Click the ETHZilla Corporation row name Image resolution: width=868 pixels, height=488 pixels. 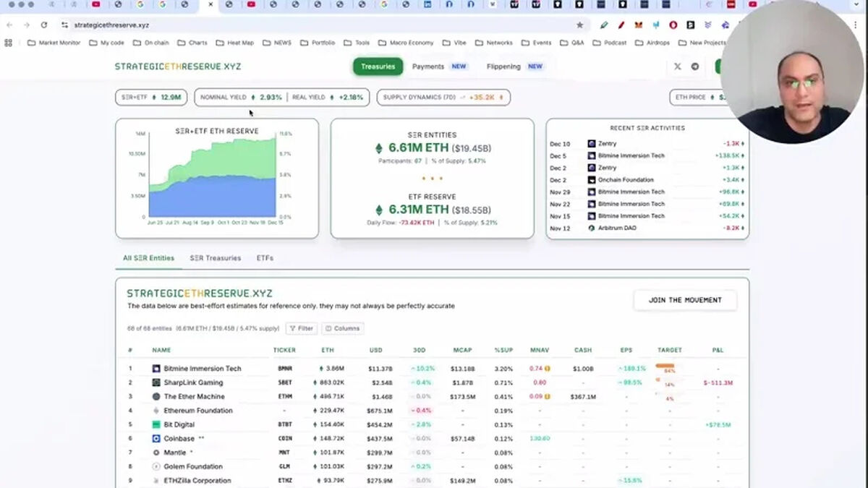[x=197, y=481]
